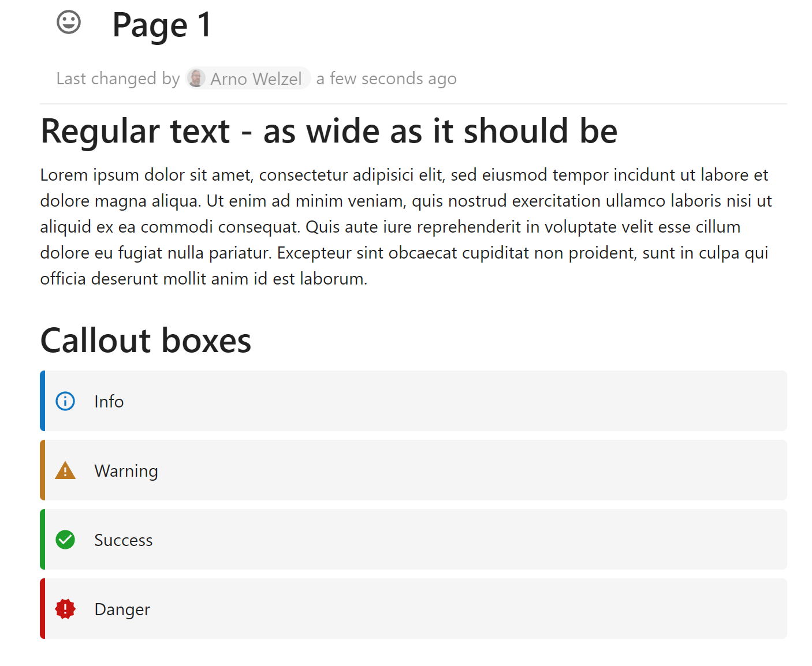
Task: Click the red bar of Danger callout
Action: tap(43, 609)
